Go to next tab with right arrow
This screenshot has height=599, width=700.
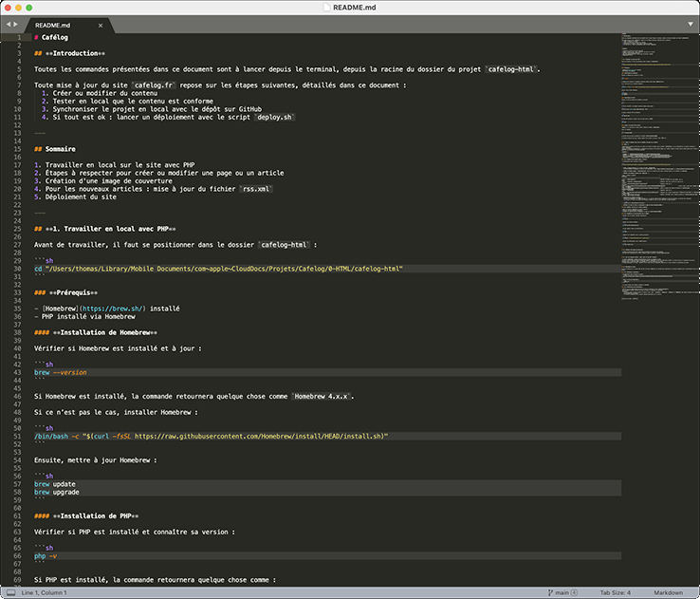click(x=15, y=24)
